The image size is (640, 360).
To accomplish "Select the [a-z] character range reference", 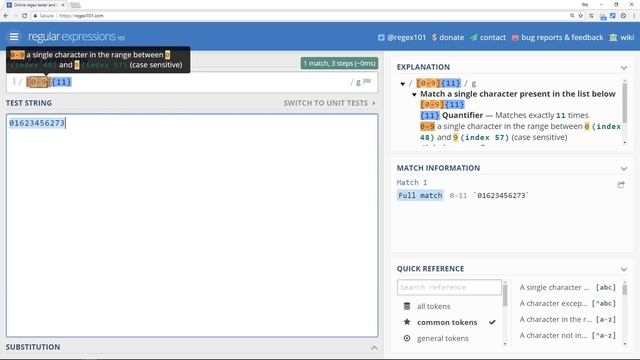I will pos(567,319).
